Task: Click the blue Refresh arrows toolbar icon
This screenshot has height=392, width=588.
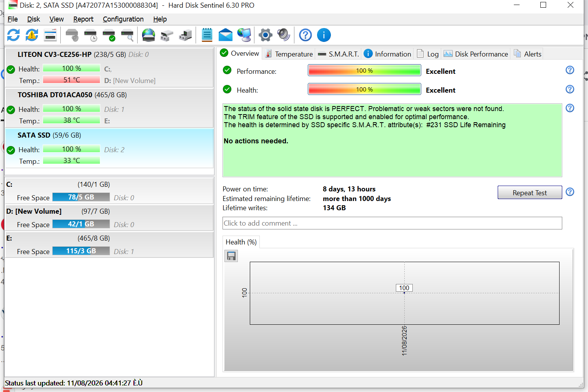Action: (13, 35)
